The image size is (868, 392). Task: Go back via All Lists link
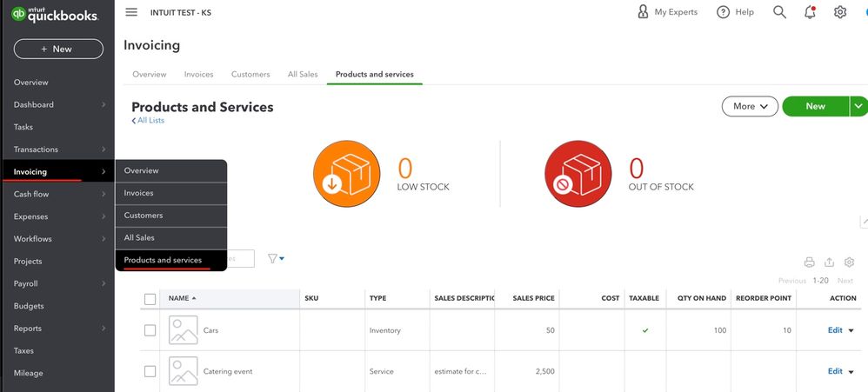click(x=148, y=120)
